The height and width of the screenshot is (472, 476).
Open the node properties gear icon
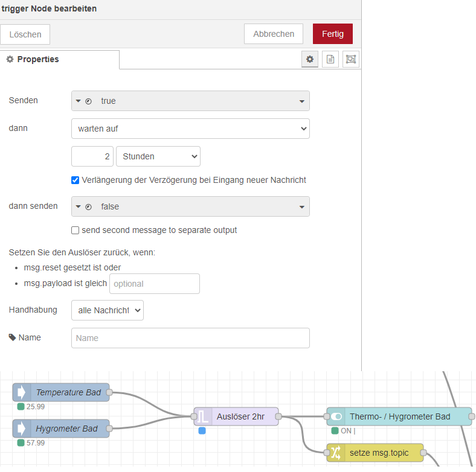310,59
